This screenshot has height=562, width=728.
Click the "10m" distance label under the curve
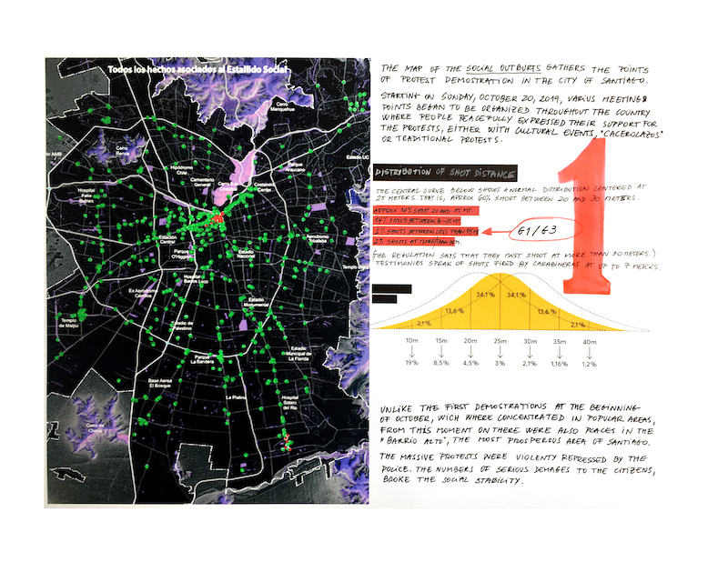pyautogui.click(x=412, y=340)
